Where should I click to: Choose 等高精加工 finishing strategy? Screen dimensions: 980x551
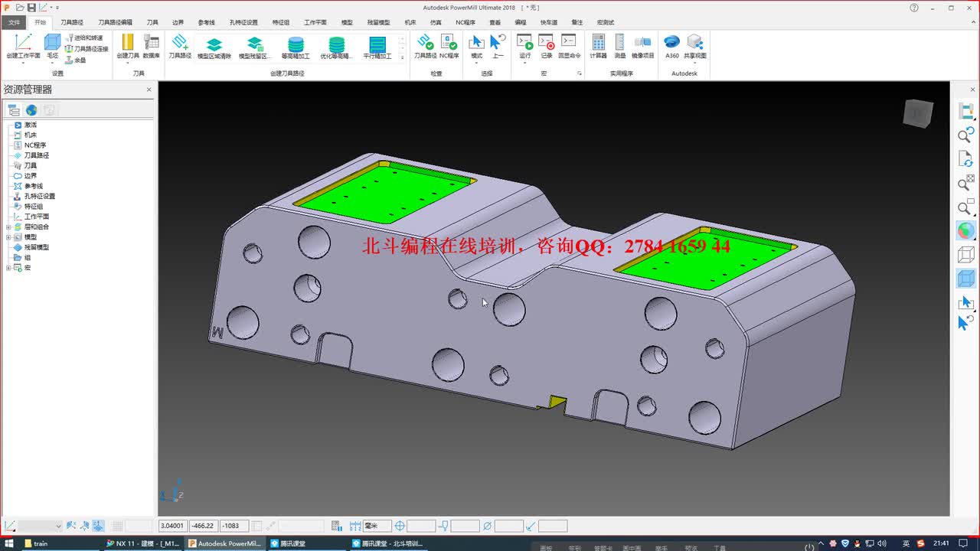(x=296, y=47)
